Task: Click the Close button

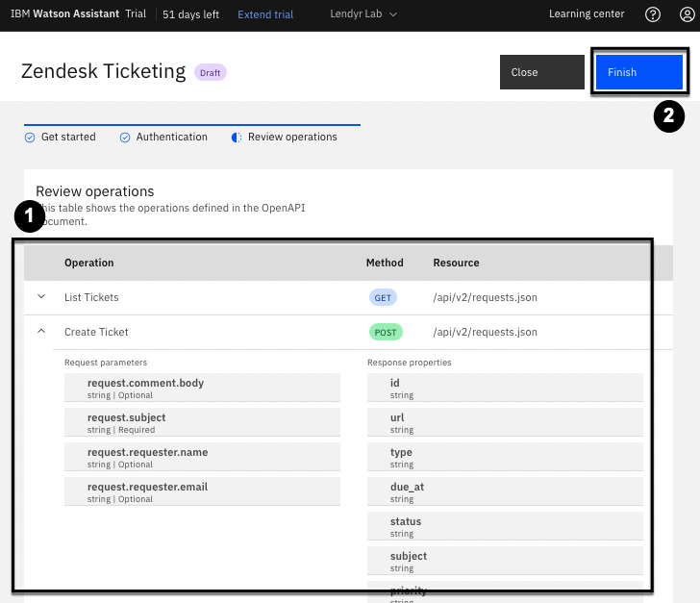Action: 542,72
